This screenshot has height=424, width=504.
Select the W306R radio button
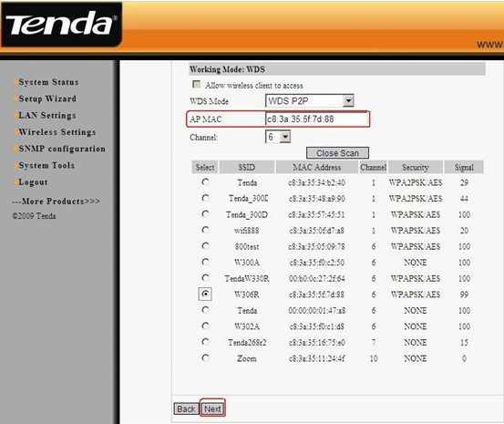(x=205, y=294)
